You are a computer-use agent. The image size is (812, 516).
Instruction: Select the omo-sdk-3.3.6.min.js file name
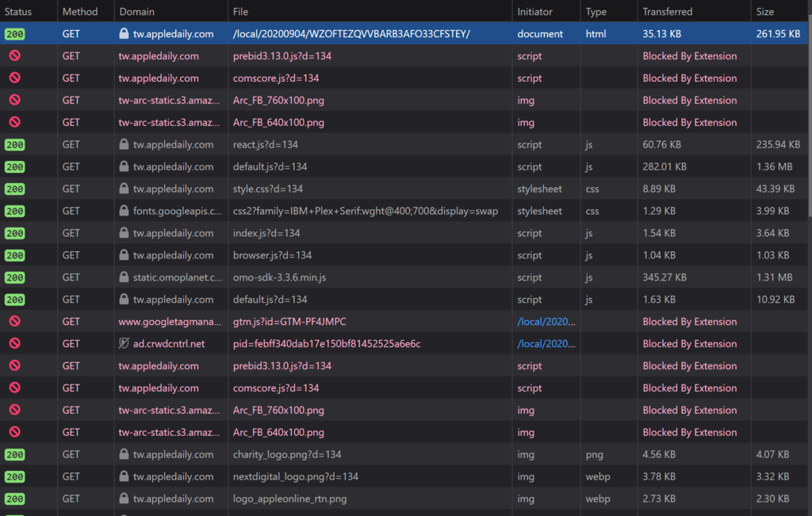tap(279, 277)
